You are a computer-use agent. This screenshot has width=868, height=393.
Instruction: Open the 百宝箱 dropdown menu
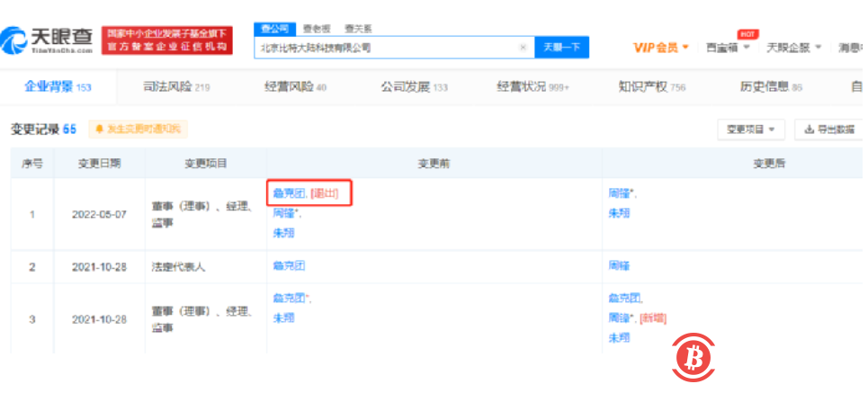728,48
